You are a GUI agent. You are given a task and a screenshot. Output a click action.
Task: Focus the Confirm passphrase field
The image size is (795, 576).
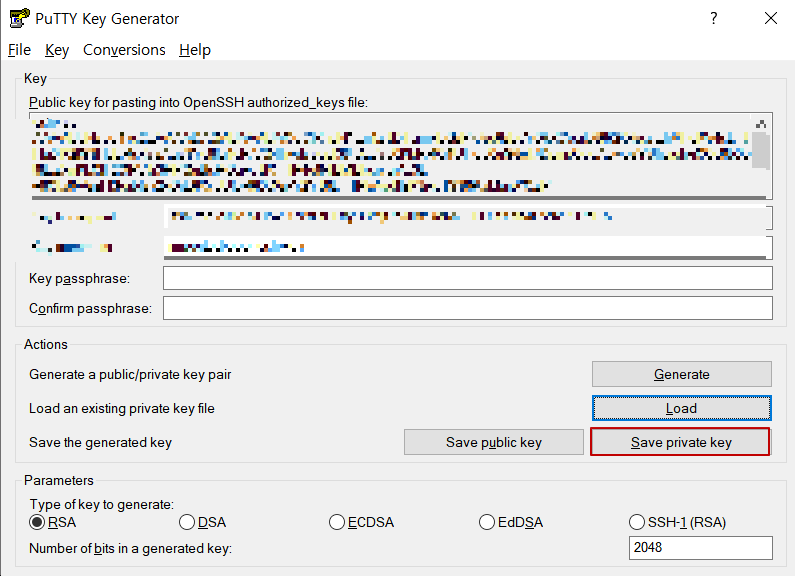click(x=467, y=308)
